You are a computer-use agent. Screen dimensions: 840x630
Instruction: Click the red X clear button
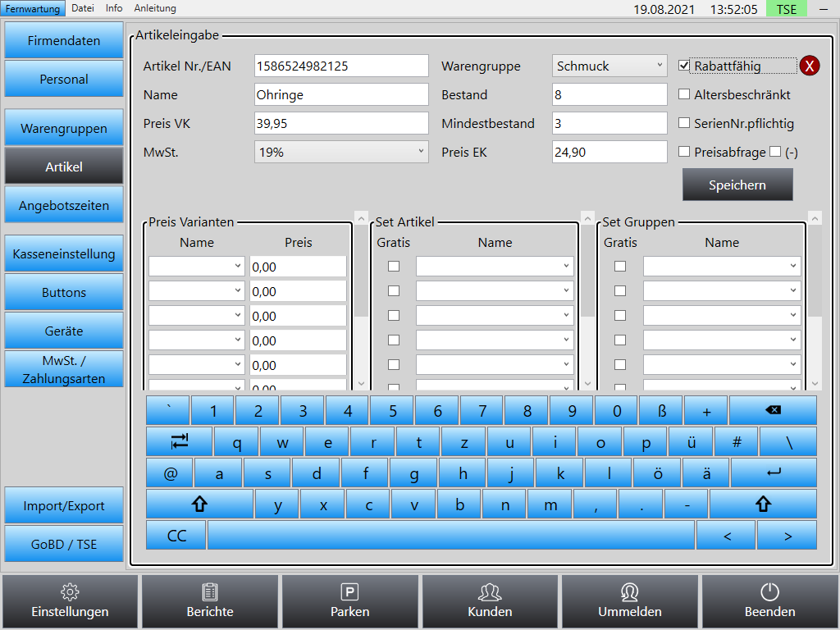coord(810,66)
